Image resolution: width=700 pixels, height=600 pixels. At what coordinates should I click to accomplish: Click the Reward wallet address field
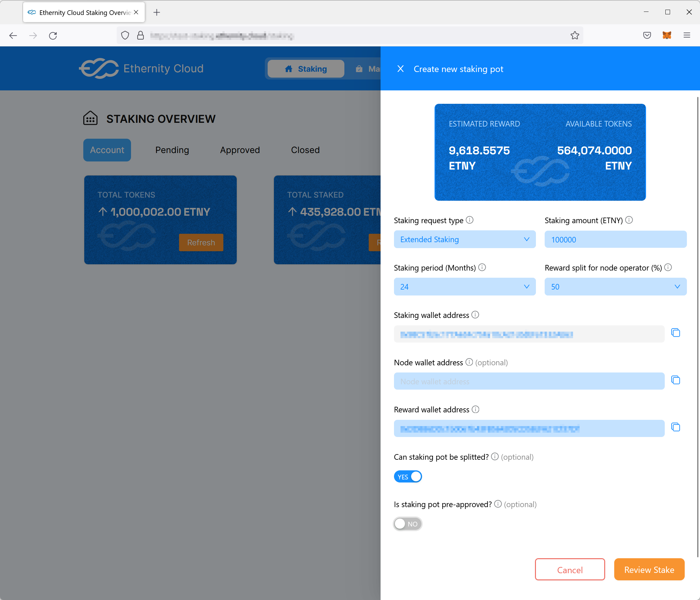click(x=529, y=429)
